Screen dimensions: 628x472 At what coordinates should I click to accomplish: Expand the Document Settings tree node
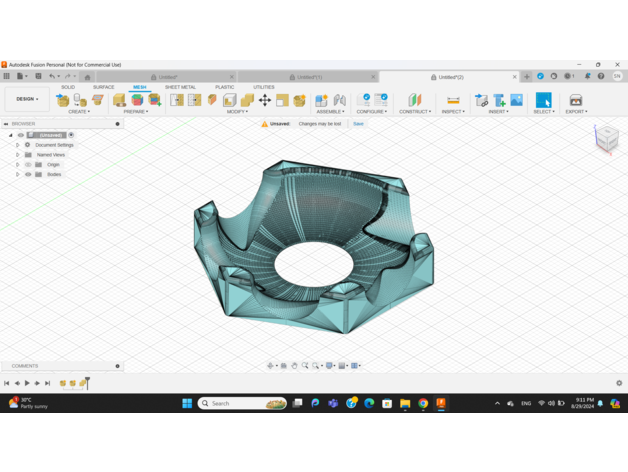(17, 145)
